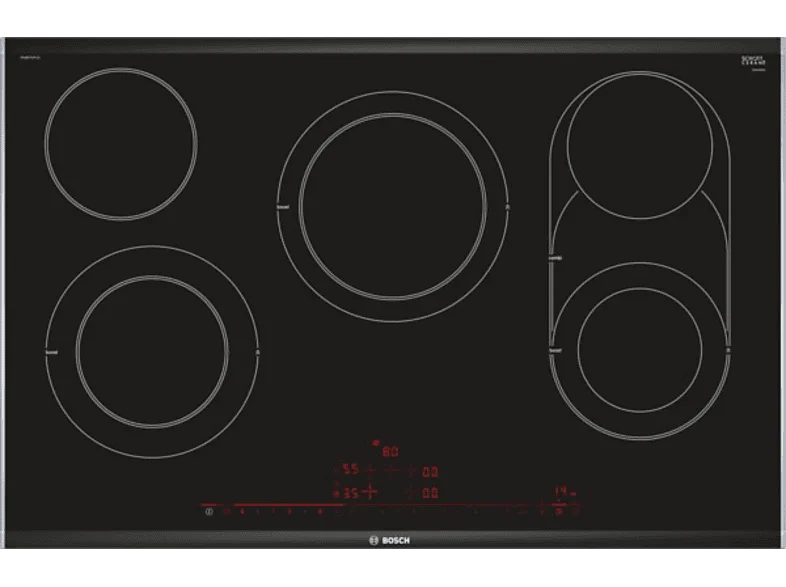
Task: Tap the main power on/off symbol
Action: pos(209,512)
